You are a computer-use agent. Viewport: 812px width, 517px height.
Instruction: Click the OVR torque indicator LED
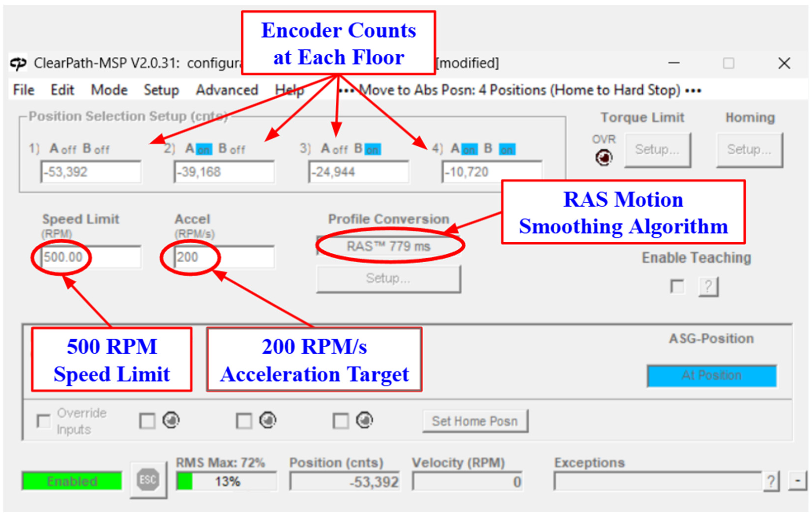[x=604, y=157]
